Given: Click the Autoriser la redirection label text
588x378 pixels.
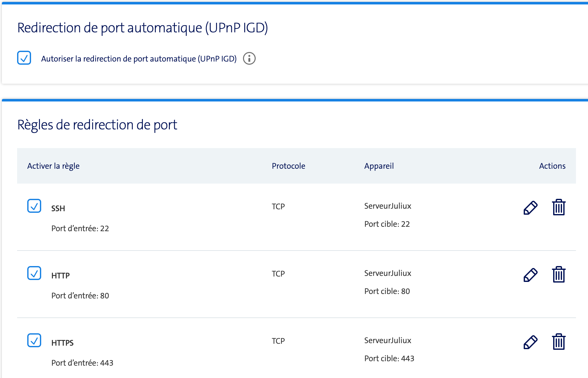Looking at the screenshot, I should pos(139,59).
